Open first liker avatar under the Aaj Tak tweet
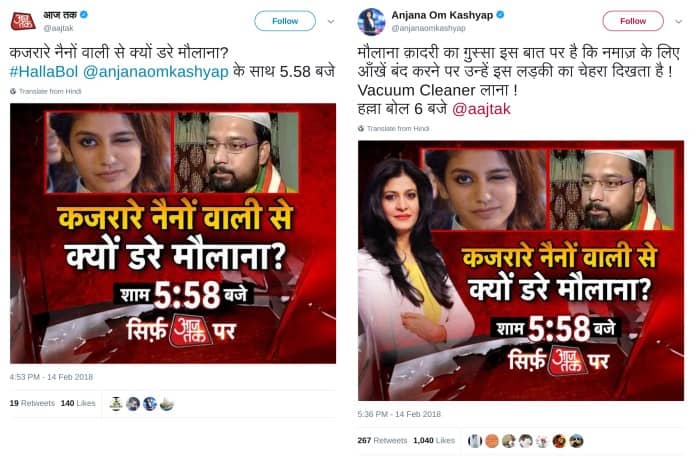Image resolution: width=696 pixels, height=458 pixels. (x=116, y=403)
